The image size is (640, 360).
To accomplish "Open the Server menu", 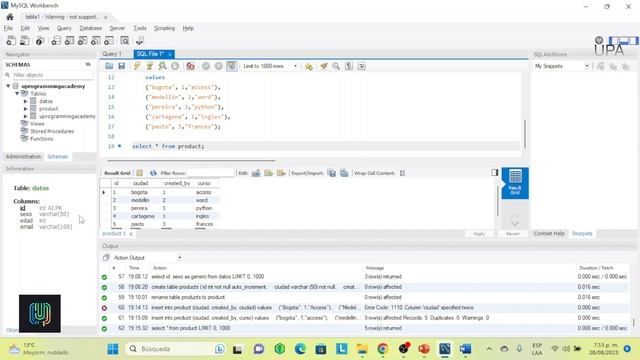I will click(x=117, y=28).
